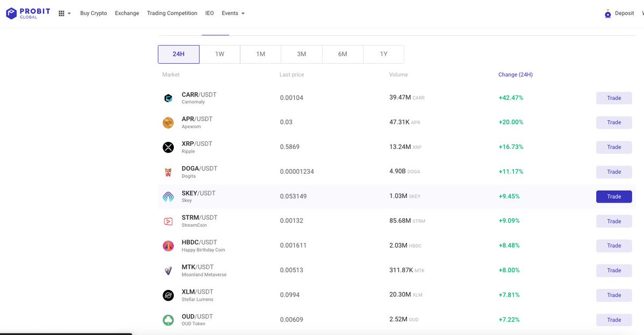Click the highlighted SKEY/USDT Trade button

[x=614, y=197]
